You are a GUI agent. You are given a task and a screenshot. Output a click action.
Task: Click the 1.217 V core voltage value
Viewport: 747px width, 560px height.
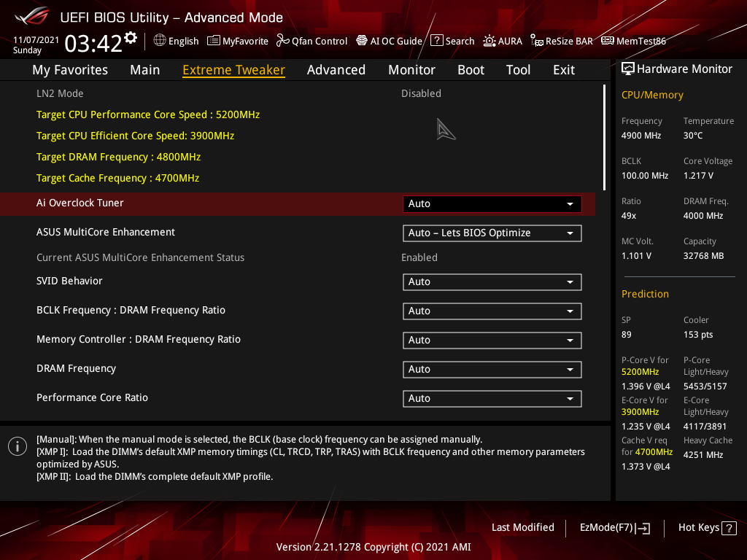pyautogui.click(x=698, y=176)
